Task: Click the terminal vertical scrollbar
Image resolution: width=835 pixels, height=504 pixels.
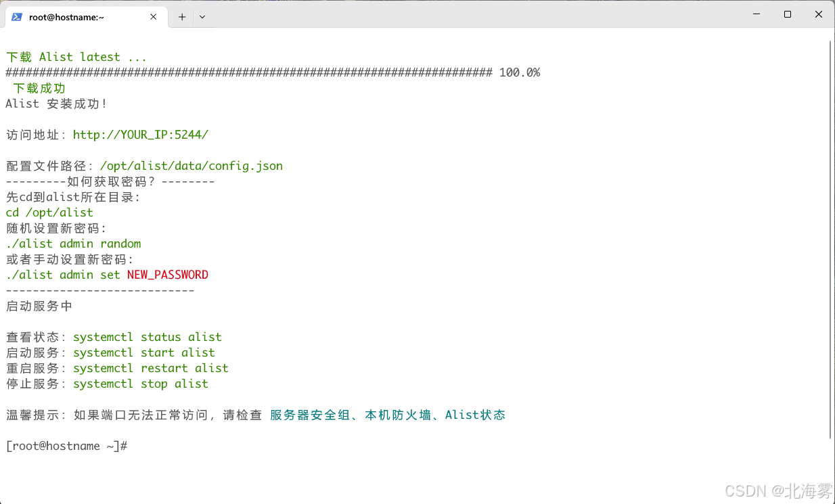Action: 830,239
